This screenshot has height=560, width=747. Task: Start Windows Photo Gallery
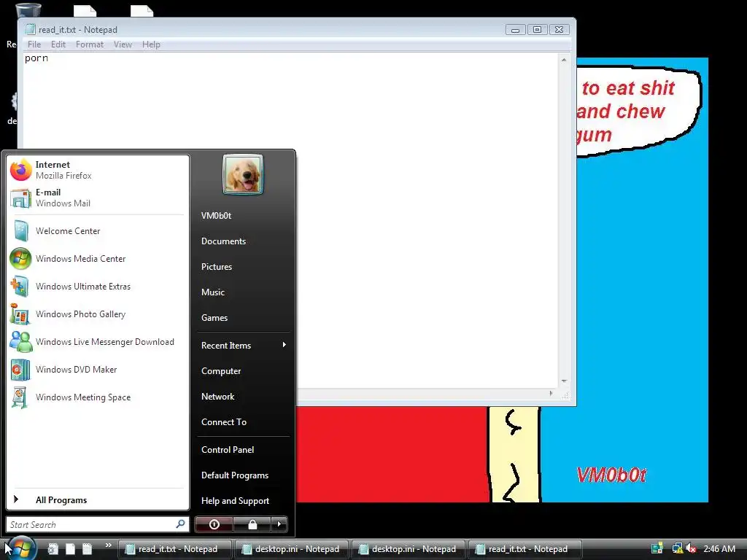(x=97, y=314)
